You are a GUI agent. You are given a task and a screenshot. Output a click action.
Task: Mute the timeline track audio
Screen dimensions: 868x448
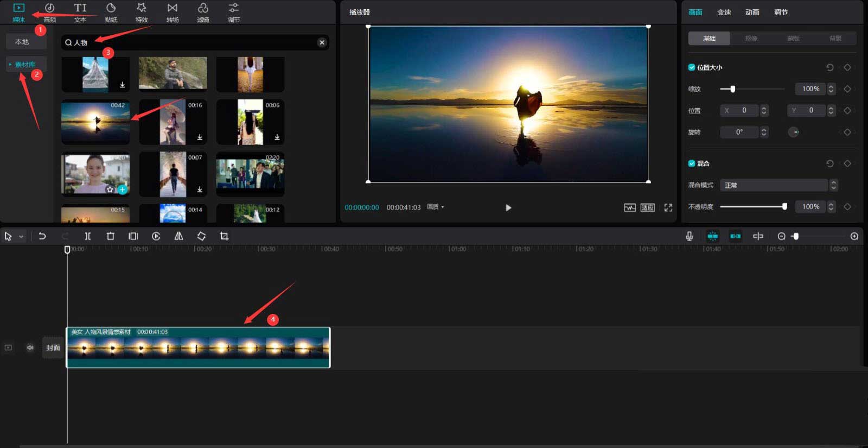pyautogui.click(x=30, y=348)
